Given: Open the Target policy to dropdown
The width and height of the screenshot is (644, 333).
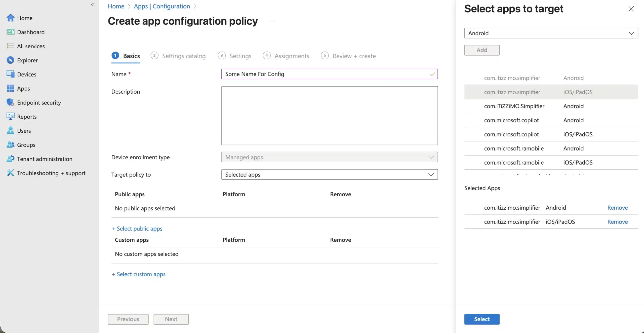Looking at the screenshot, I should (329, 174).
